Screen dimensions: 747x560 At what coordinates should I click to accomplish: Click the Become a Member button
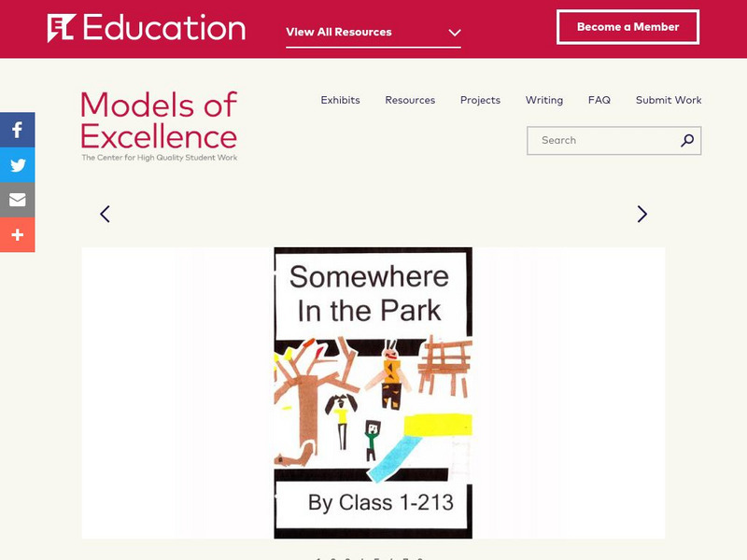(628, 27)
